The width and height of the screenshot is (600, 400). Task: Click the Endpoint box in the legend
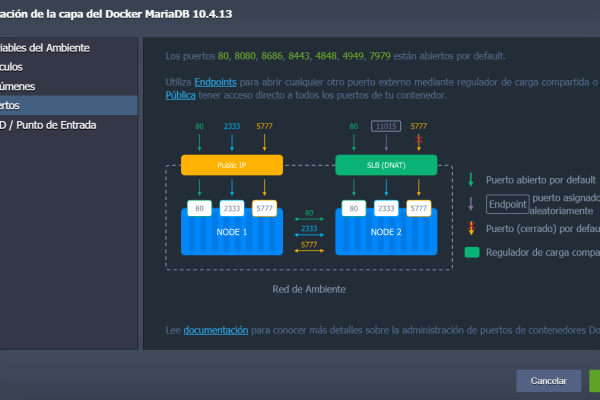[507, 204]
